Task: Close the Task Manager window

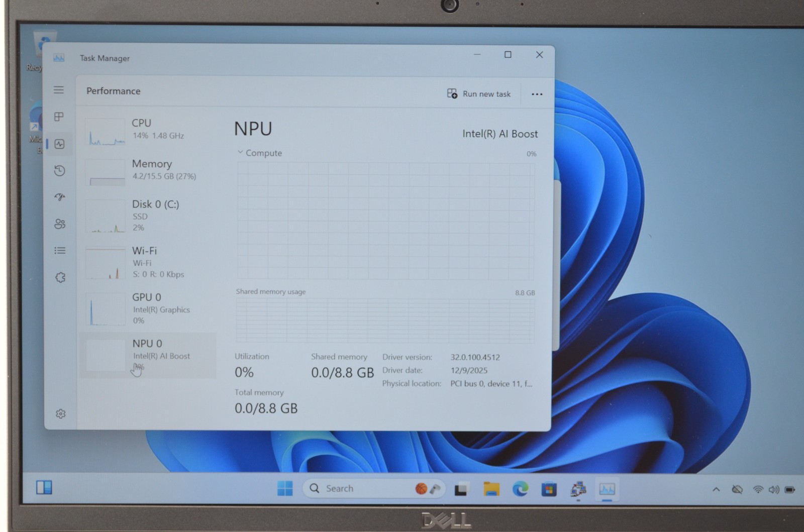Action: (539, 55)
